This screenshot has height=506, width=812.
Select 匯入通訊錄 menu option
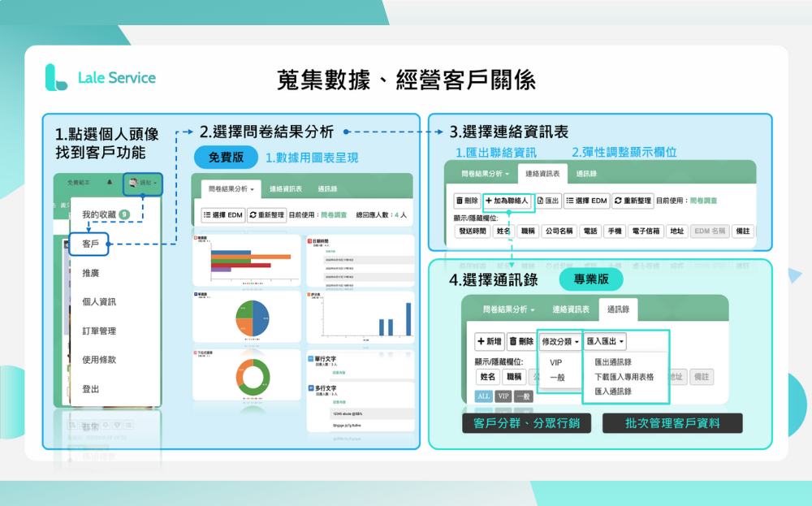(613, 391)
